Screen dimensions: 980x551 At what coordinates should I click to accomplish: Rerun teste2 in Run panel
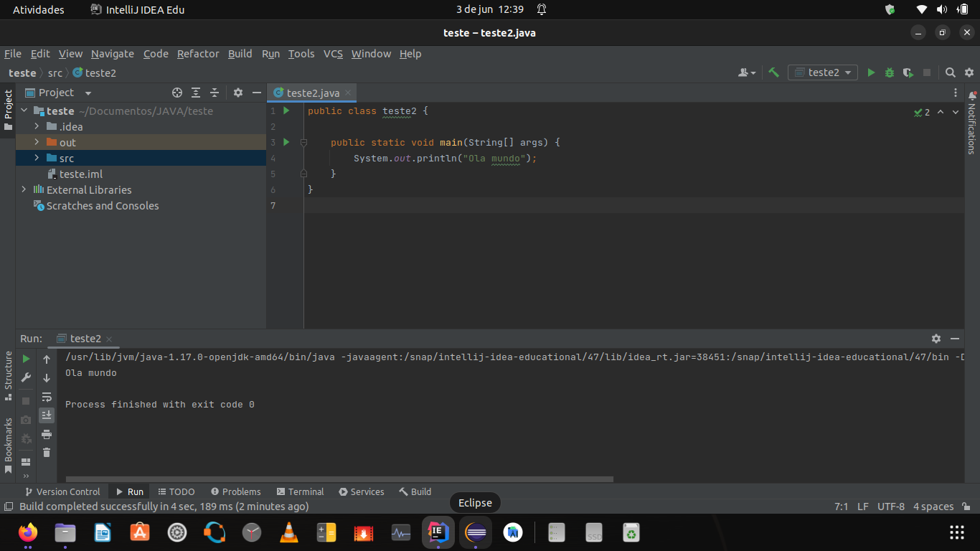point(26,359)
